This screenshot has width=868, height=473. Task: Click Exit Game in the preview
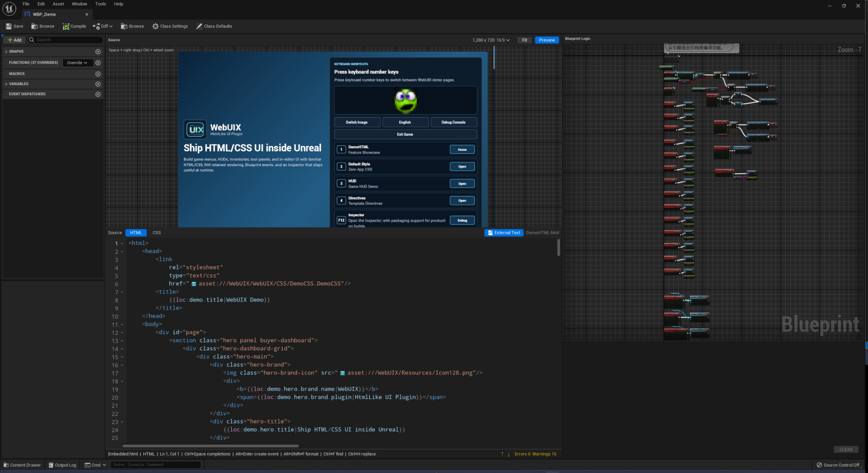coord(405,134)
